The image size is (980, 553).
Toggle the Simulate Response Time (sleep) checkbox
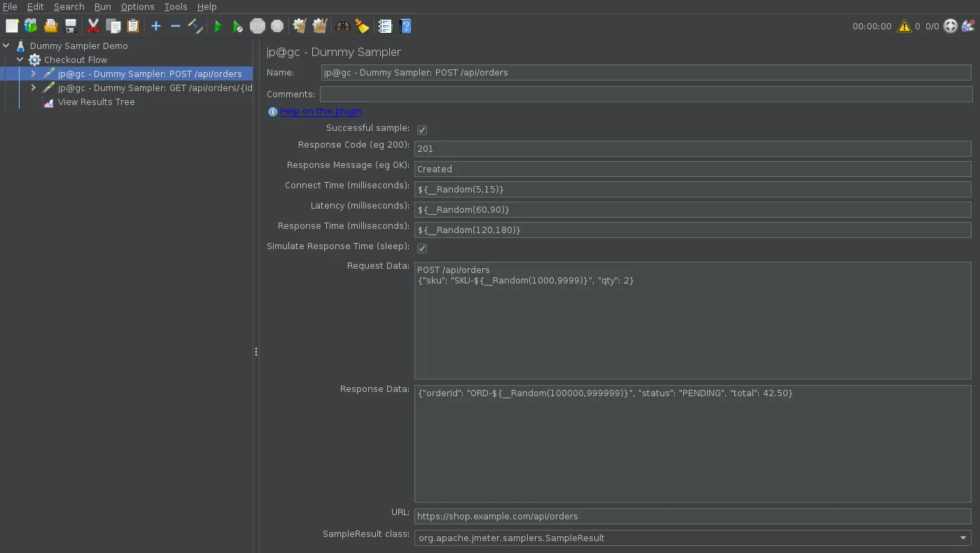pyautogui.click(x=422, y=248)
